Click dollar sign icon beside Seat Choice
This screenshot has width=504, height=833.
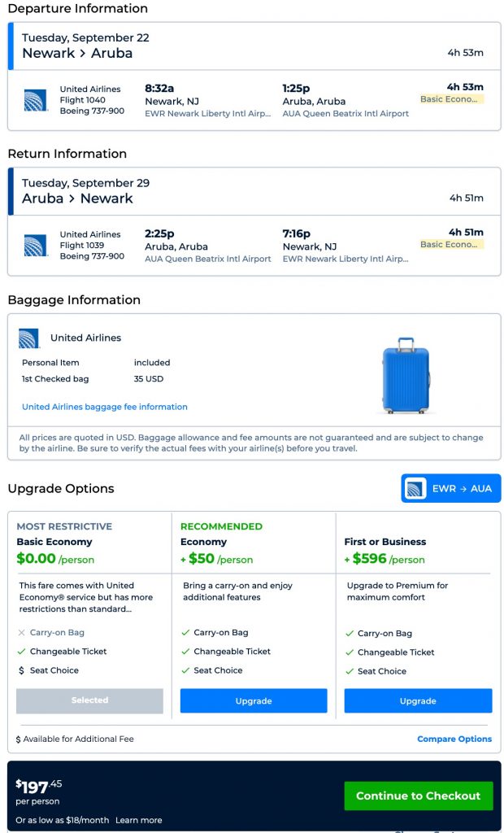[x=21, y=670]
